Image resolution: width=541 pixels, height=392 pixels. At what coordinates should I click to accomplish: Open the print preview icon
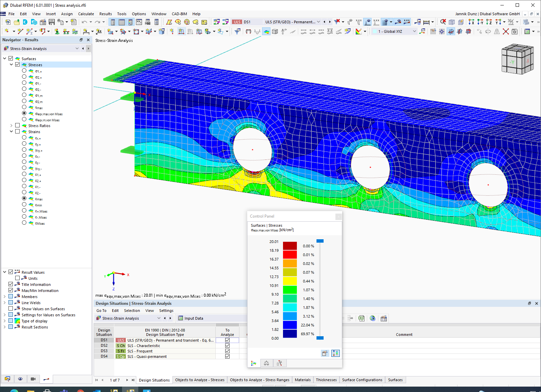[x=60, y=22]
